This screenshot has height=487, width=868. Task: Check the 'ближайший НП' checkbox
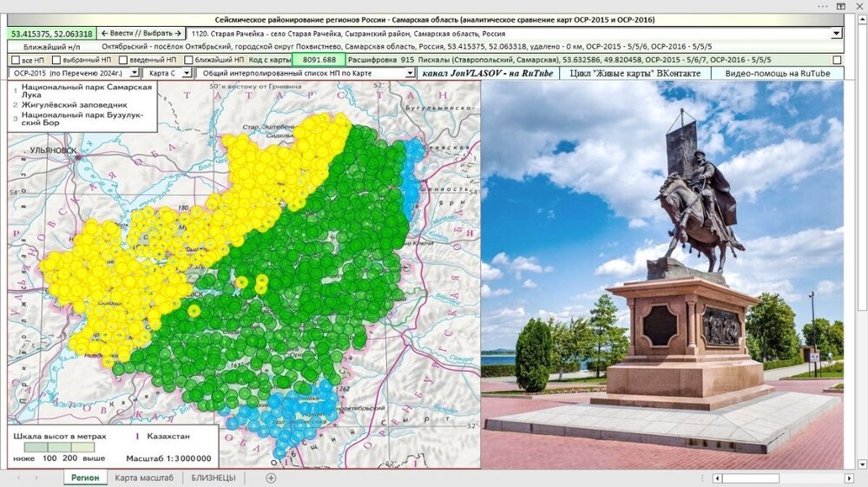(x=188, y=60)
